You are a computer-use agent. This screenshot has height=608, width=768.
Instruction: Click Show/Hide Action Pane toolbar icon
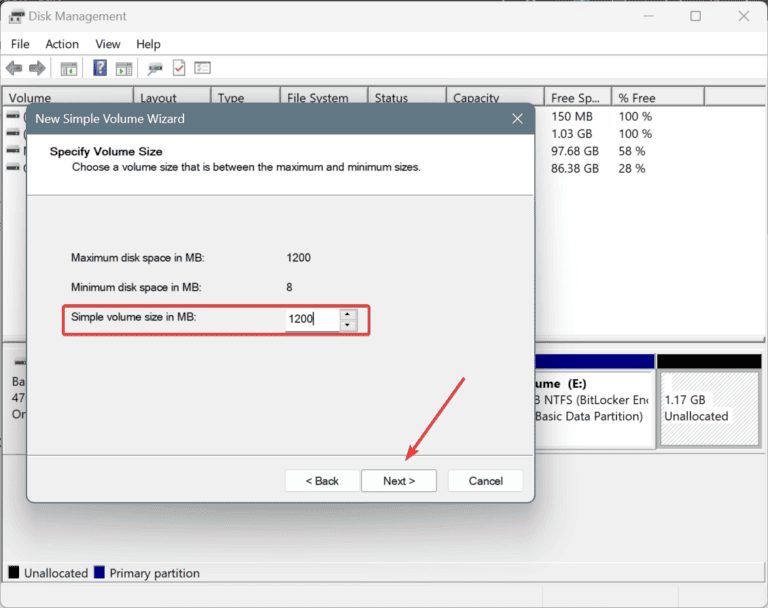click(x=124, y=68)
